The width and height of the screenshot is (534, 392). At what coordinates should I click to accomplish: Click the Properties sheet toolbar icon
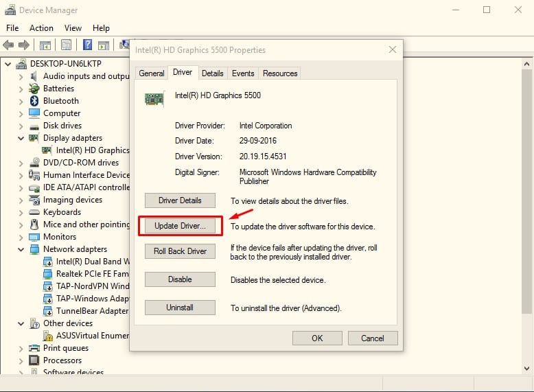(x=66, y=45)
